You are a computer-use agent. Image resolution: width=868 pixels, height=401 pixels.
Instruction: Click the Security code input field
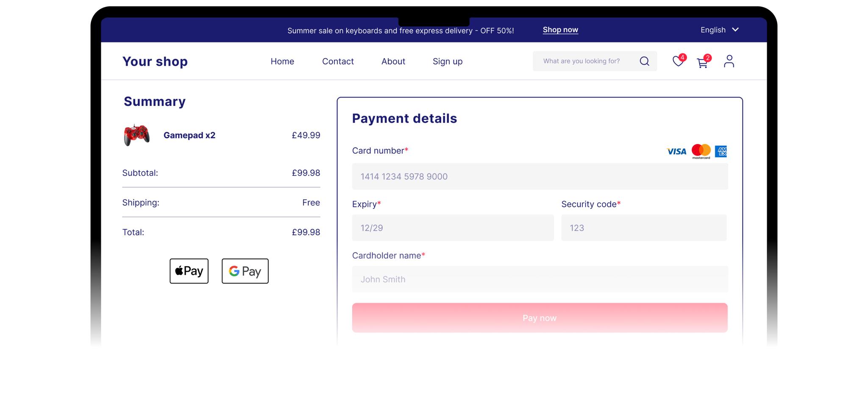click(643, 228)
